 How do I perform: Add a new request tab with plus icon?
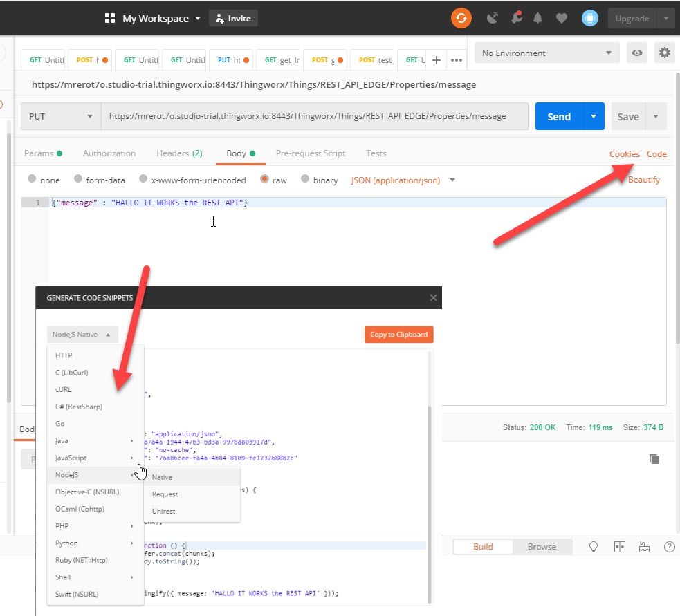437,60
